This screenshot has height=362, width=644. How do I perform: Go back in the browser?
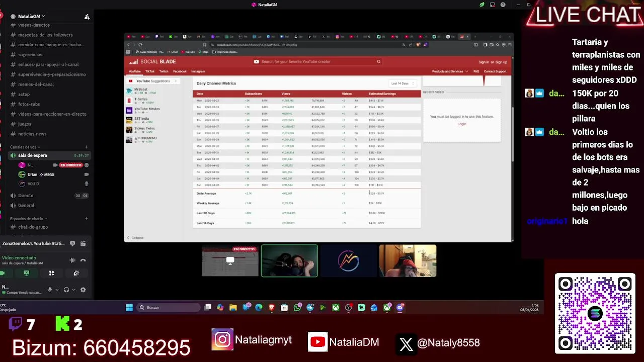click(x=128, y=45)
